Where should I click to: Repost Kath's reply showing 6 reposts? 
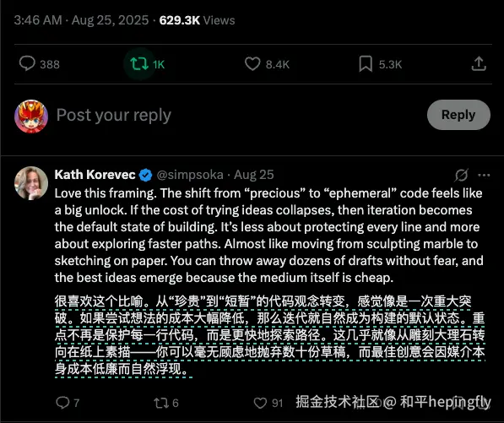pos(160,403)
